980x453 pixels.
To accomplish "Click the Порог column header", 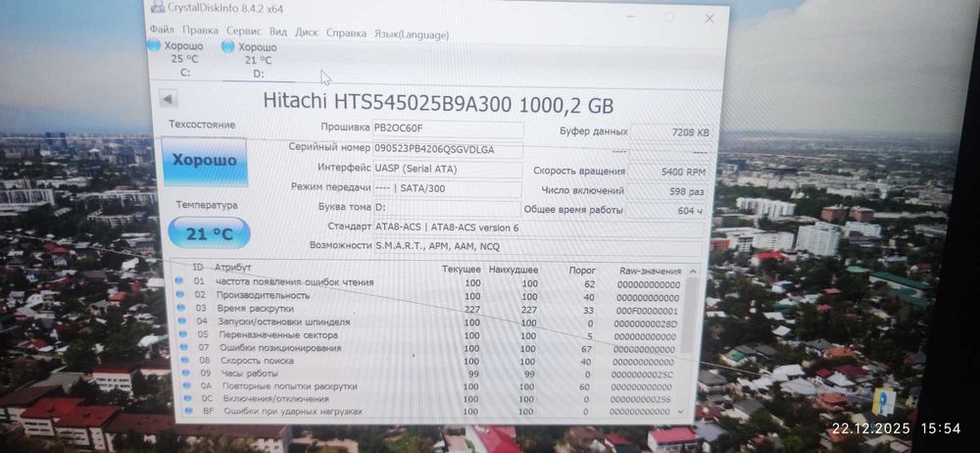I will pyautogui.click(x=582, y=271).
